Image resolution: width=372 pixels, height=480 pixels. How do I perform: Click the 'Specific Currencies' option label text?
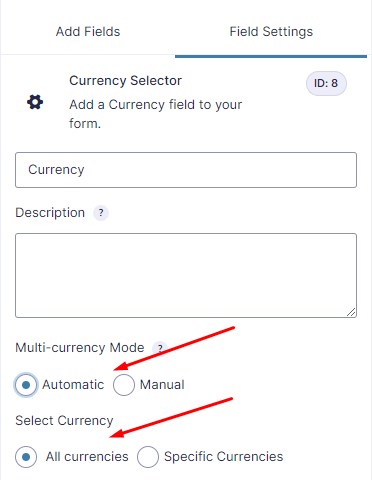click(223, 457)
